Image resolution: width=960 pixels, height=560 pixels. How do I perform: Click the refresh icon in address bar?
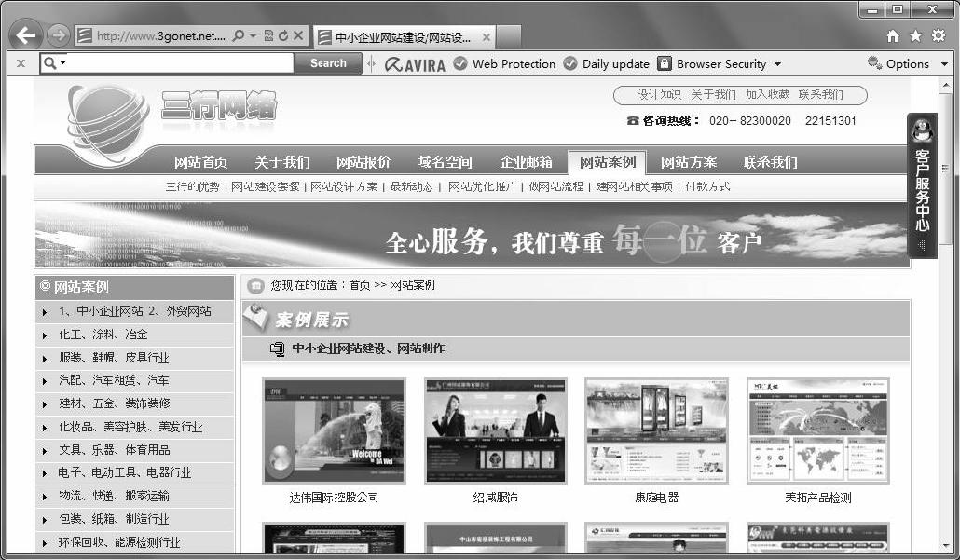coord(282,35)
